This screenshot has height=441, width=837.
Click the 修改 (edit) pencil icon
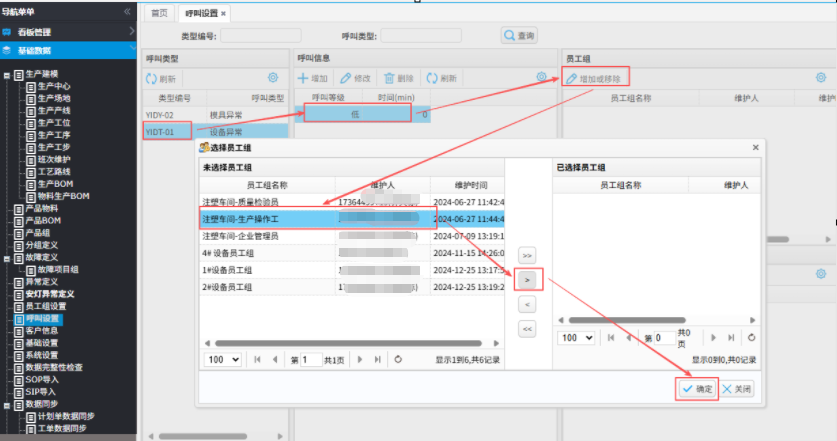click(346, 77)
